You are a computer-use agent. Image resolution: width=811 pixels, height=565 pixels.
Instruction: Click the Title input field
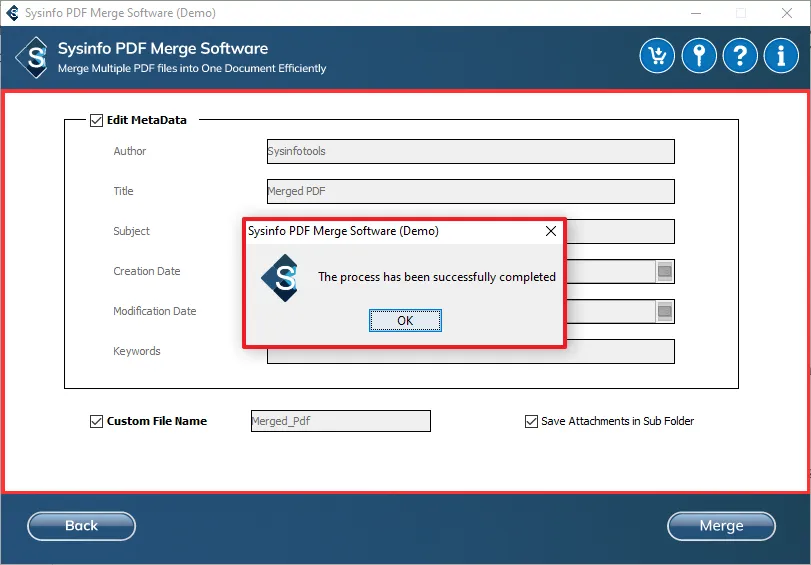click(471, 191)
